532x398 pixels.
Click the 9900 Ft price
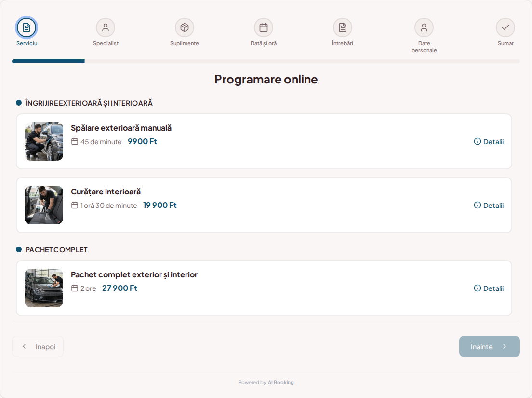click(x=142, y=142)
